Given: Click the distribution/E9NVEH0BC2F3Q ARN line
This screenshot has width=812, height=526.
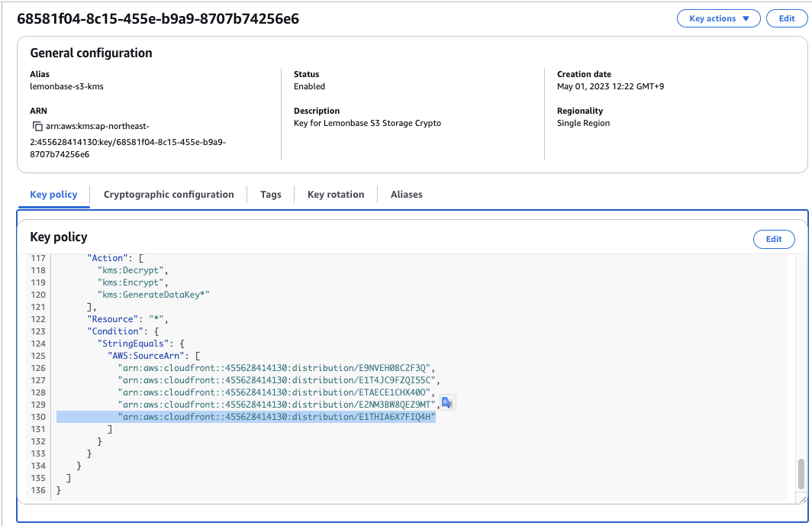Looking at the screenshot, I should (276, 368).
